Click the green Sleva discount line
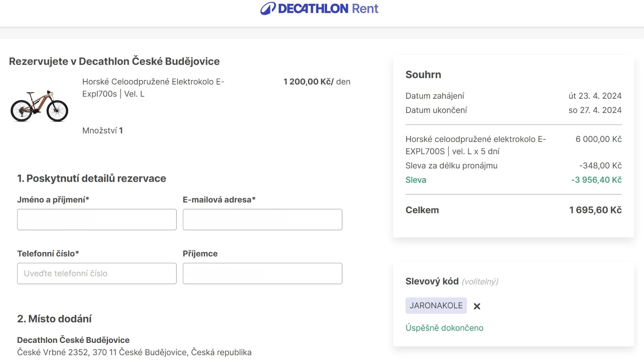Image resolution: width=644 pixels, height=362 pixels. point(416,180)
